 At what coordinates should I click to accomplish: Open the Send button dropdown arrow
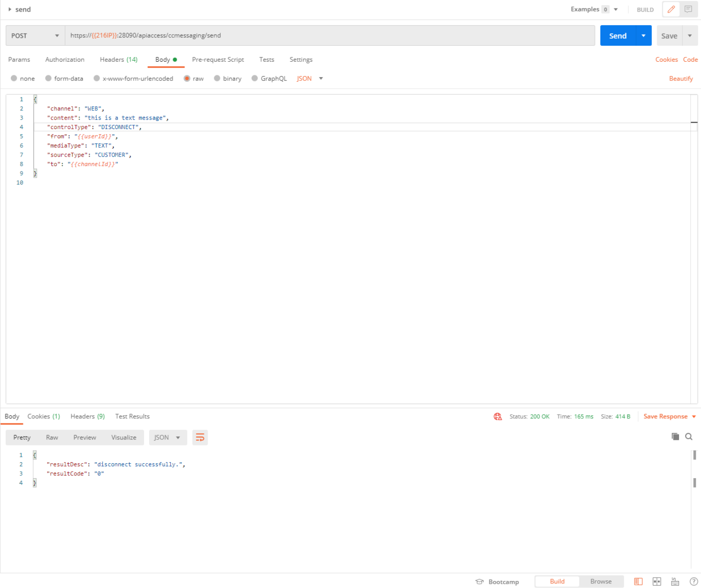tap(644, 36)
